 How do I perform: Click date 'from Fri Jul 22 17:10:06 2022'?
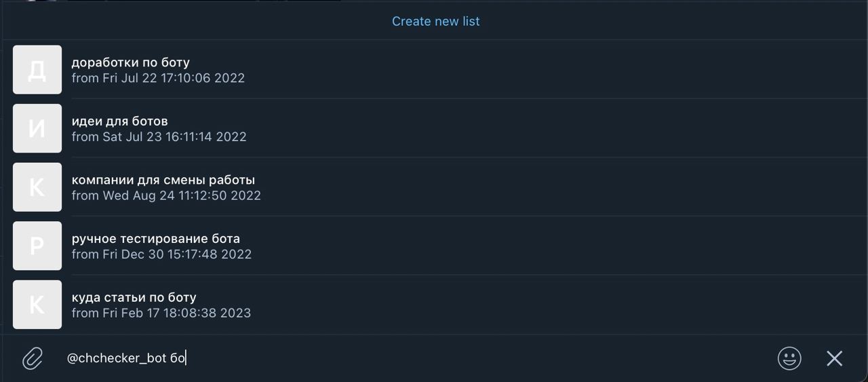158,78
